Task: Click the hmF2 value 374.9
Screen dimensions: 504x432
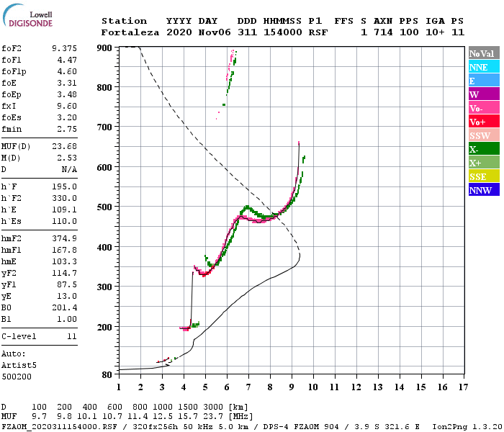Action: point(64,238)
